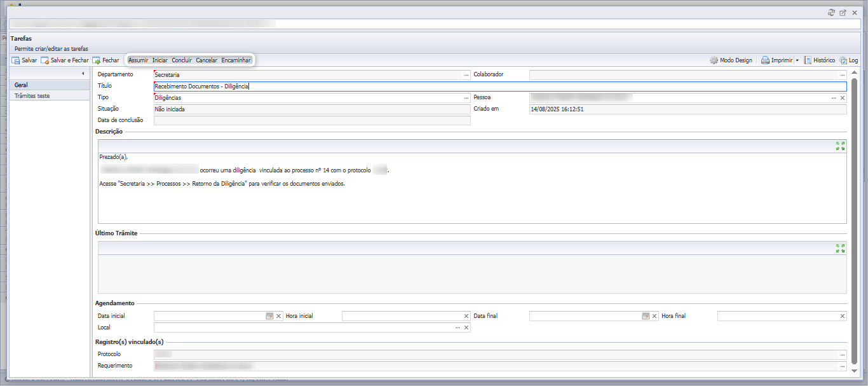Click the Encaminhar button
The width and height of the screenshot is (868, 386).
(x=236, y=60)
